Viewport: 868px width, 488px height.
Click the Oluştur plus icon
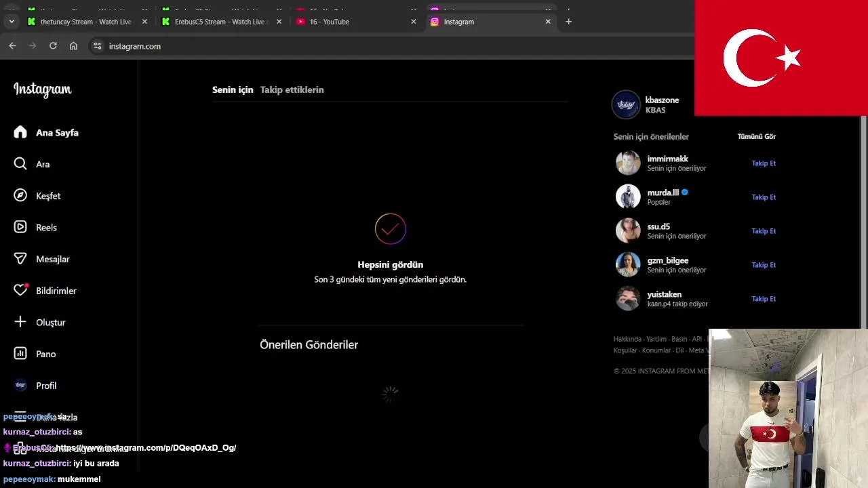[x=20, y=322]
